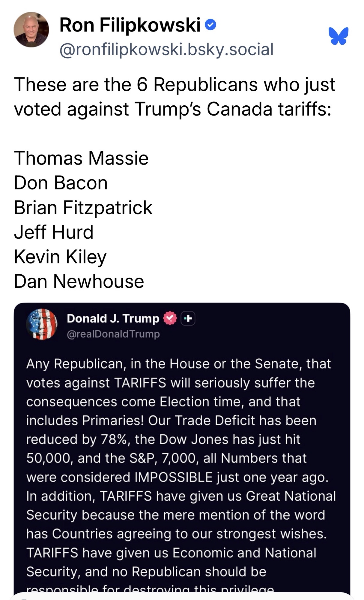Click the name Jeff Hurd in the post
The width and height of the screenshot is (364, 600).
click(54, 232)
